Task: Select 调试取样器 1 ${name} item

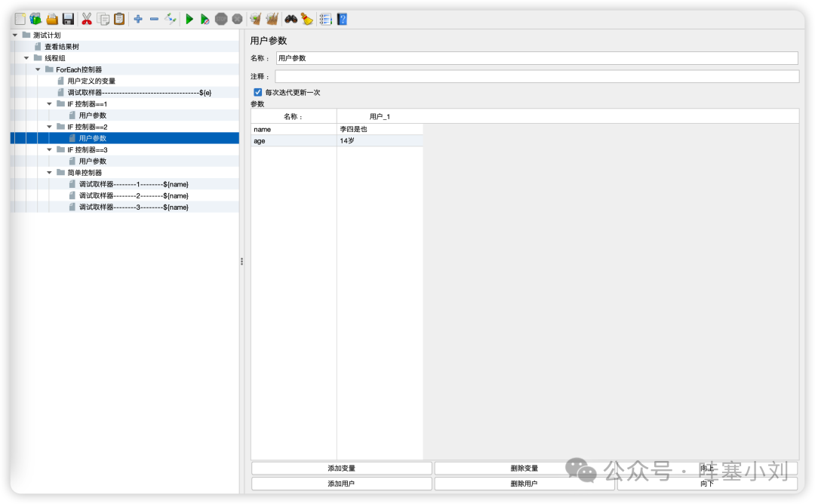Action: click(x=134, y=184)
